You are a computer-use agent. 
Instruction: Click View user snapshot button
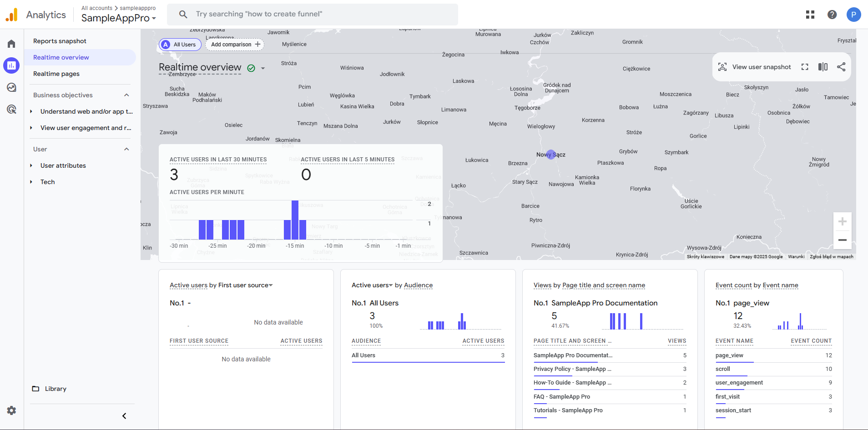754,67
